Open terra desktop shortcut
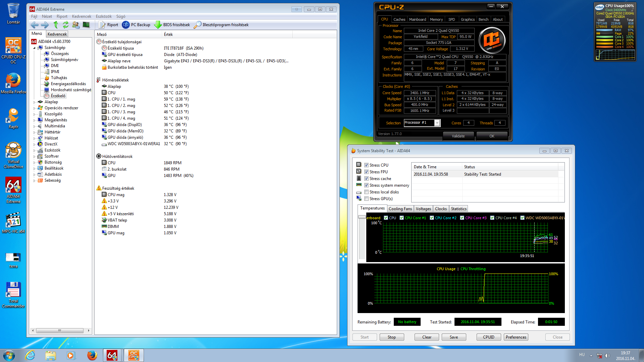The height and width of the screenshot is (362, 644). pos(13,260)
